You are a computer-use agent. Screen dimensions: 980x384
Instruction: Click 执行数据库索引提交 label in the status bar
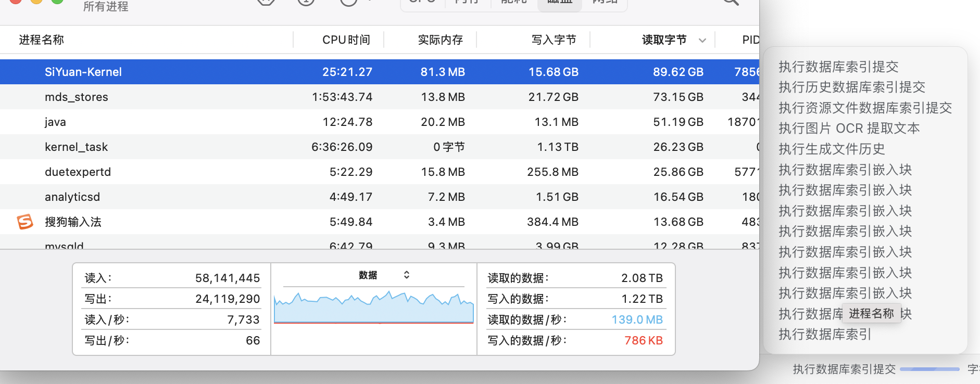(844, 369)
